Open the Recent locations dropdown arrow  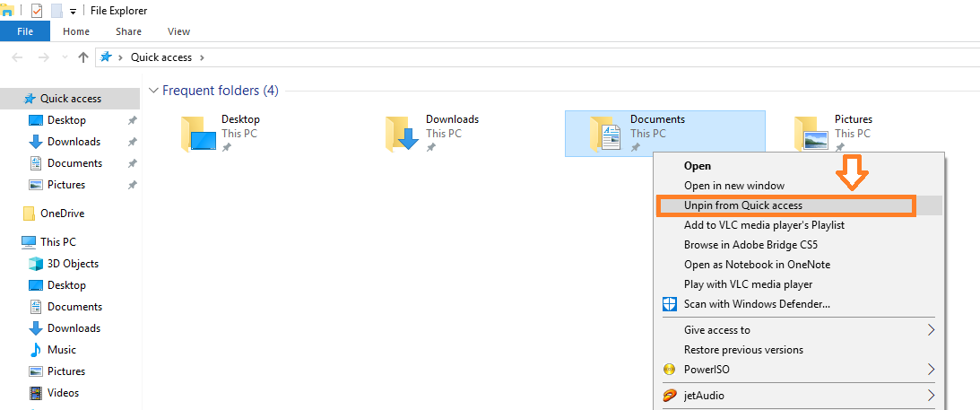65,57
